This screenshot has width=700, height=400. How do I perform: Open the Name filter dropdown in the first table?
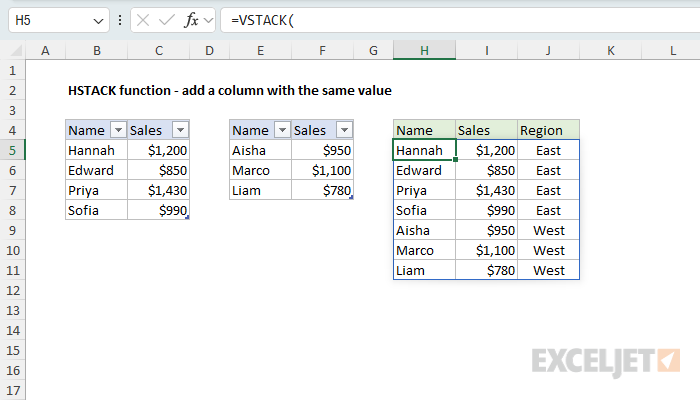click(118, 130)
